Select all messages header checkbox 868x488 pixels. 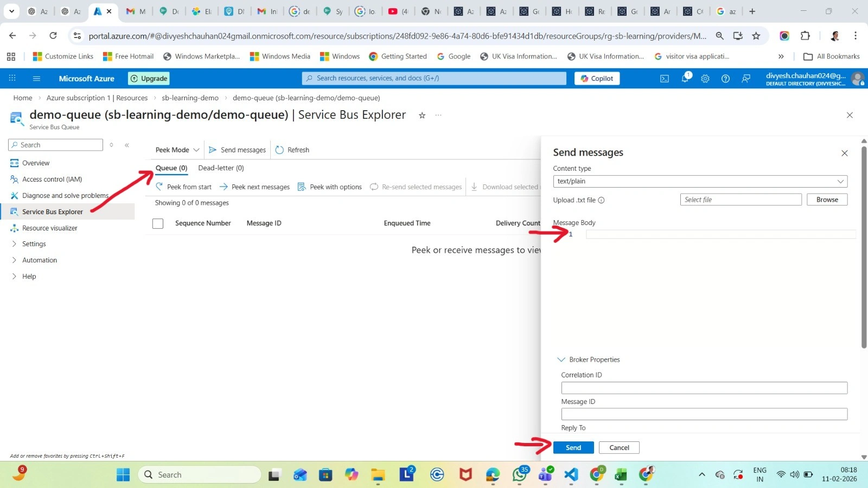158,223
